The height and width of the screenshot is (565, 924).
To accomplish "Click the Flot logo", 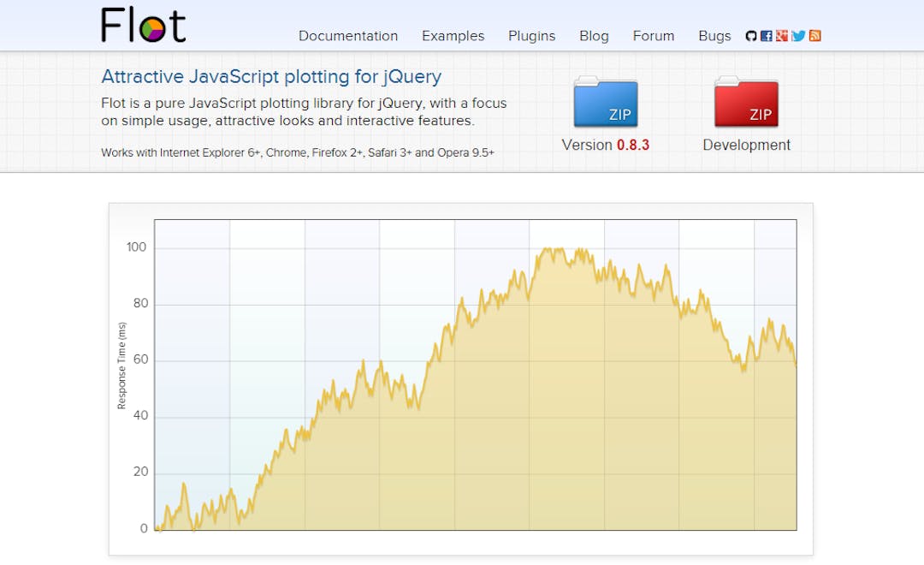I will click(143, 26).
